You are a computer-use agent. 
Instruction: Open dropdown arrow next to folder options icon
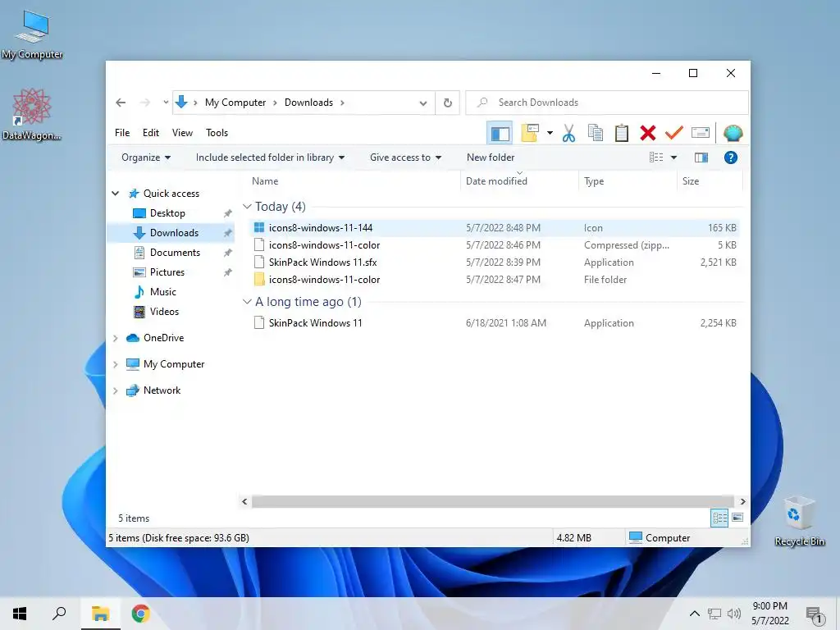pos(550,133)
